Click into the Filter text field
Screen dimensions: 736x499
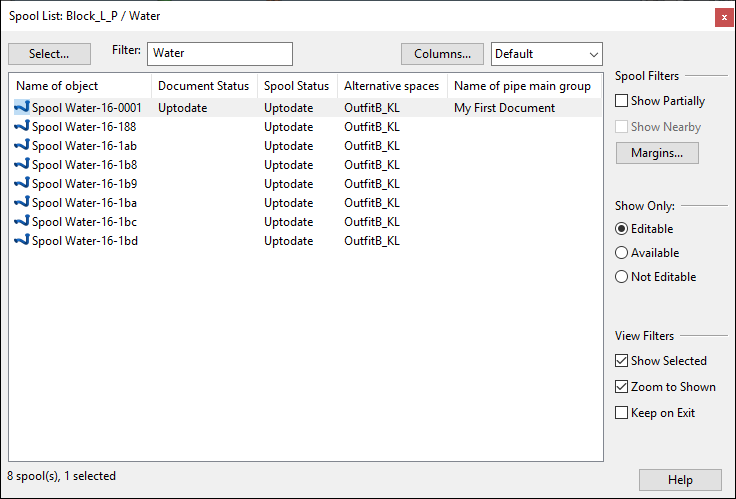click(x=219, y=54)
